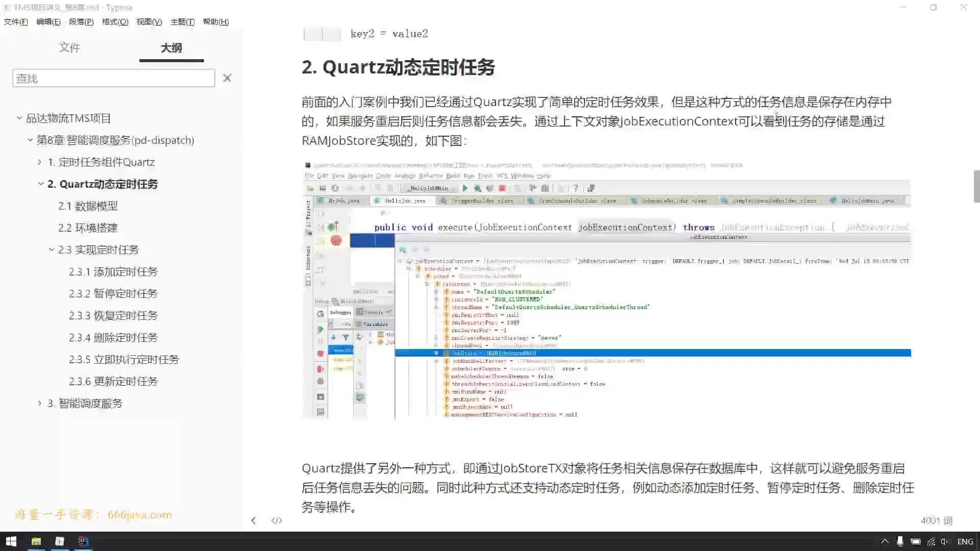
Task: Go to 2.3.3 恢复定时任务 outline entry
Action: (x=113, y=316)
